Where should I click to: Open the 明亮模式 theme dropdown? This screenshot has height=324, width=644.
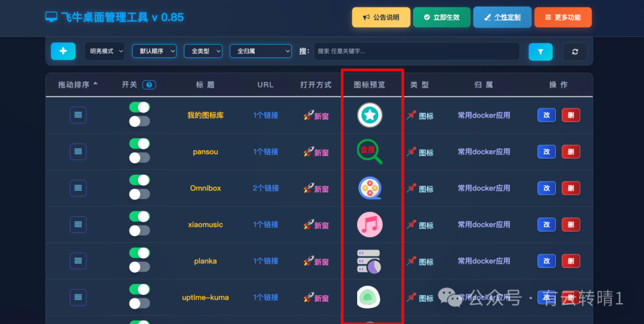(x=105, y=51)
